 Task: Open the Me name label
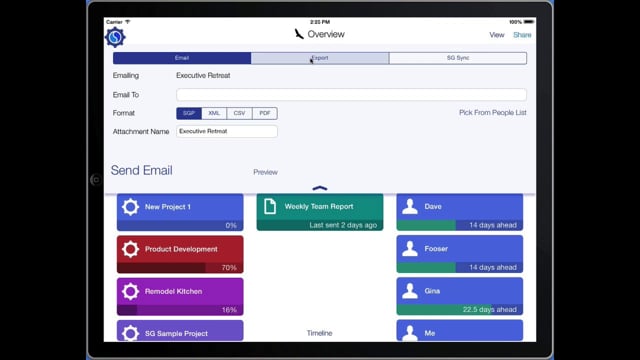[430, 333]
